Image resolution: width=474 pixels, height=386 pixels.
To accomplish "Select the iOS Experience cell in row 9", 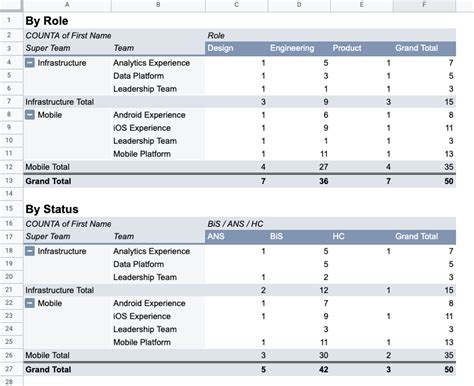I will 142,128.
